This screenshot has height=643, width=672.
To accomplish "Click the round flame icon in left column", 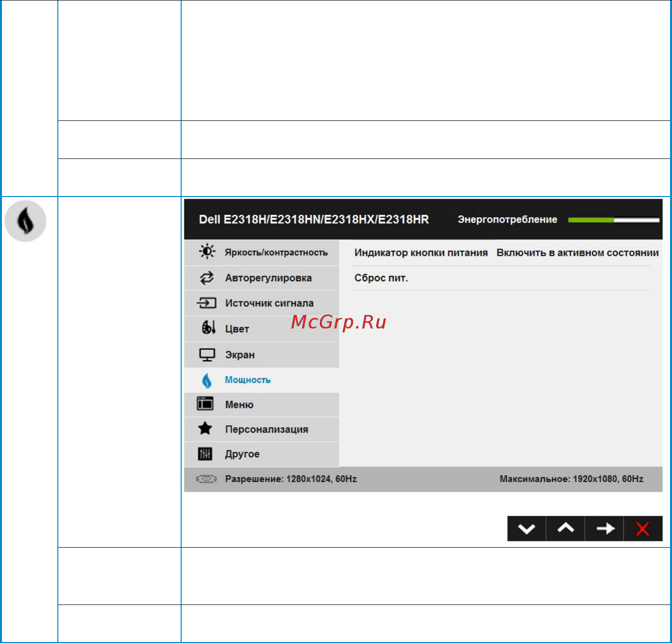I will click(x=26, y=221).
